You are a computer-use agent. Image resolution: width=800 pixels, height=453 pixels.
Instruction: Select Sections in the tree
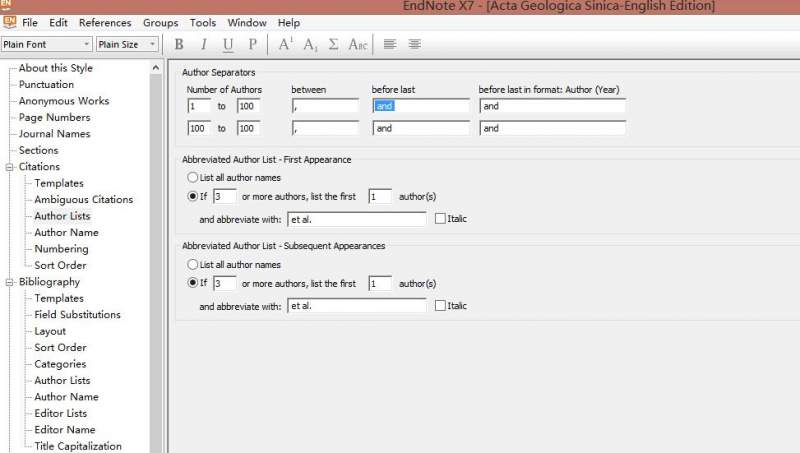[x=39, y=150]
